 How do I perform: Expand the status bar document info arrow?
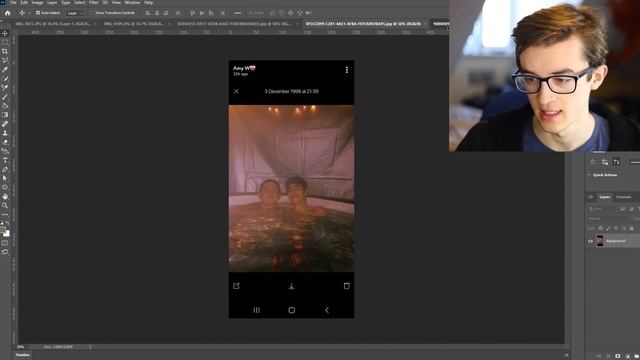click(90, 347)
